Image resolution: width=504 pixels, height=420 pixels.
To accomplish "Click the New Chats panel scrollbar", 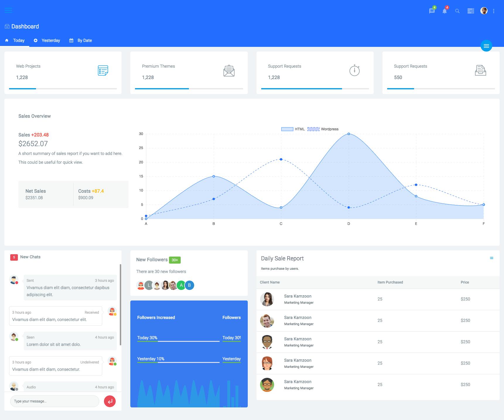I will click(x=120, y=305).
